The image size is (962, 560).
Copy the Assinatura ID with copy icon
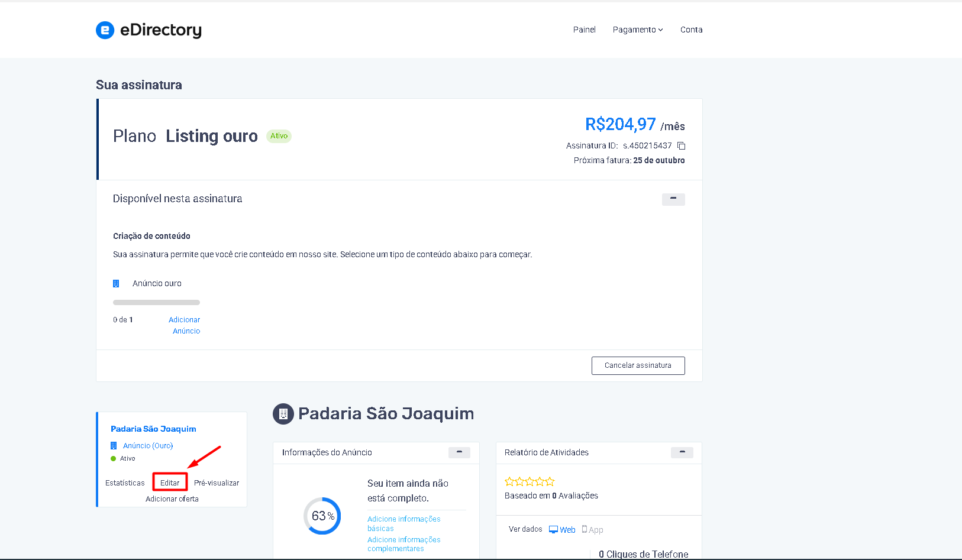(682, 145)
